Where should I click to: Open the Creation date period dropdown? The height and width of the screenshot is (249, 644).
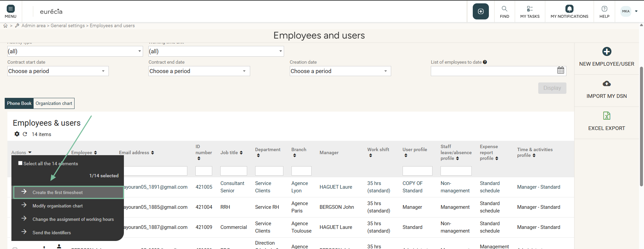click(x=340, y=71)
